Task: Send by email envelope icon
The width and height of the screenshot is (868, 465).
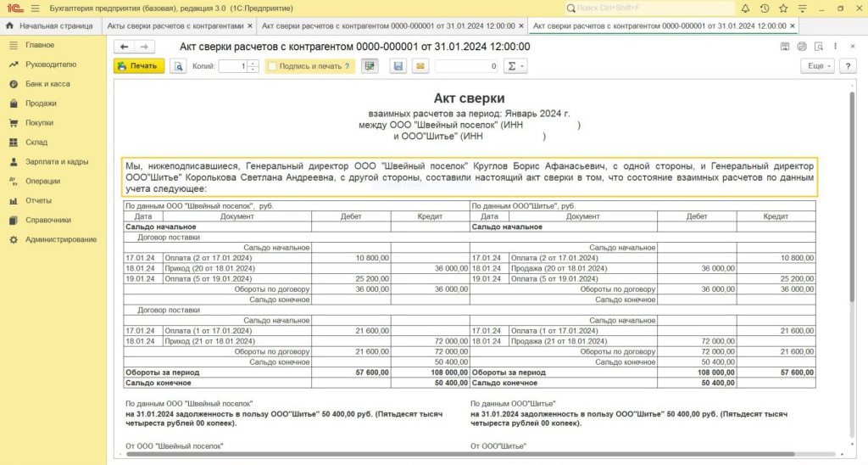Action: click(x=420, y=66)
